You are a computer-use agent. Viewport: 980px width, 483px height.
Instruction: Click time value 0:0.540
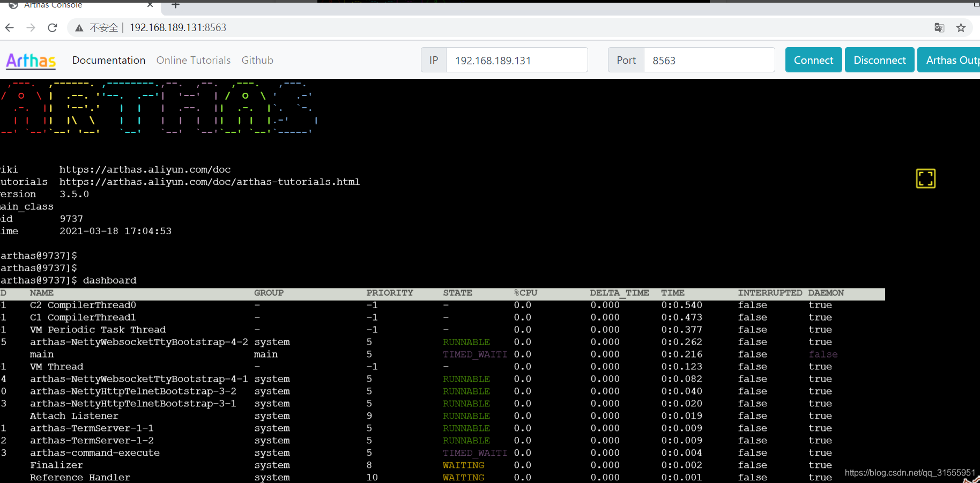[682, 305]
